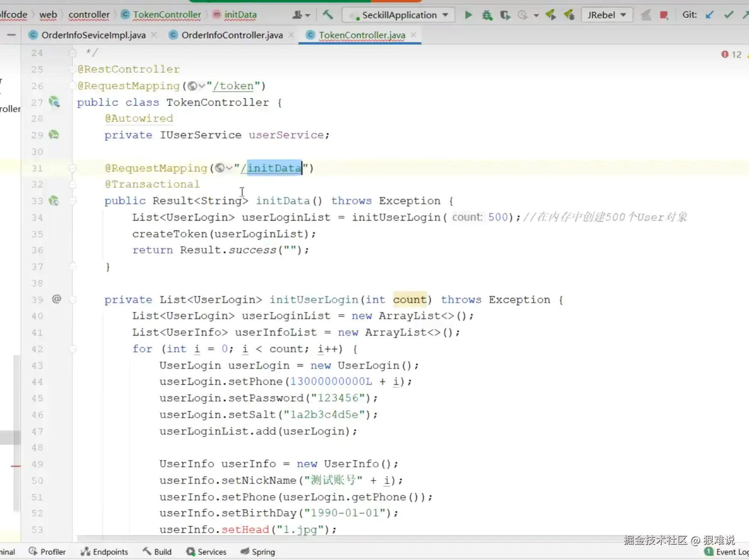Collapse the for loop fold on line 42
The height and width of the screenshot is (560, 749).
click(73, 349)
